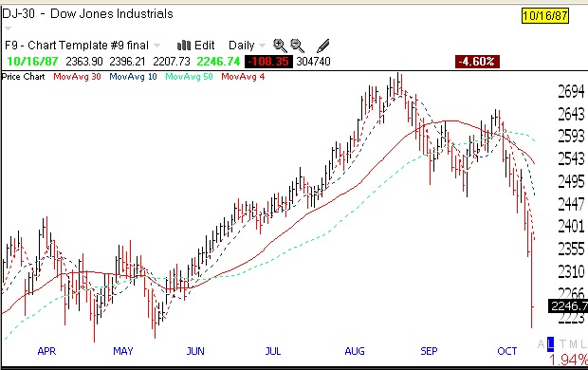
Task: Click the 2310 price scale label
Action: (x=571, y=271)
